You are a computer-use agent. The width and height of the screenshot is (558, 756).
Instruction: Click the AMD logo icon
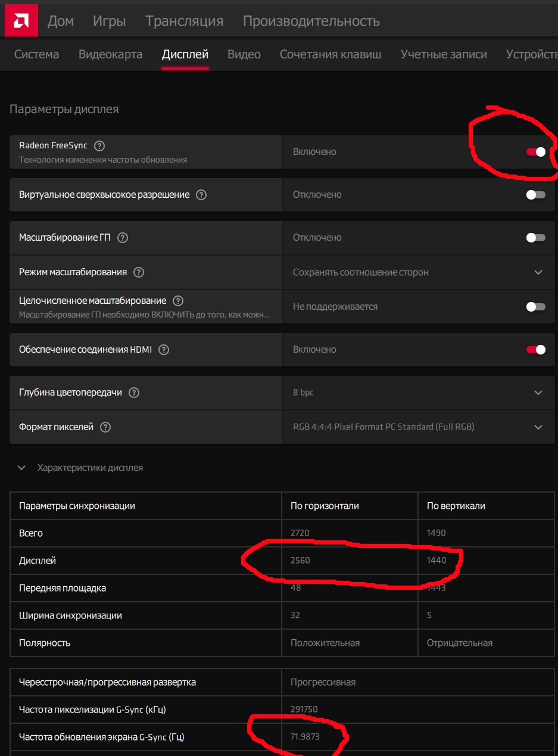point(18,20)
